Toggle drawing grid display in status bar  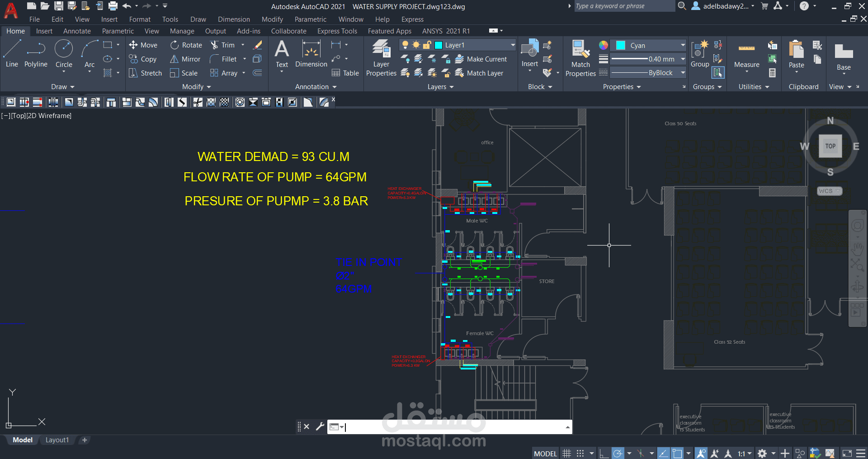[x=566, y=453]
